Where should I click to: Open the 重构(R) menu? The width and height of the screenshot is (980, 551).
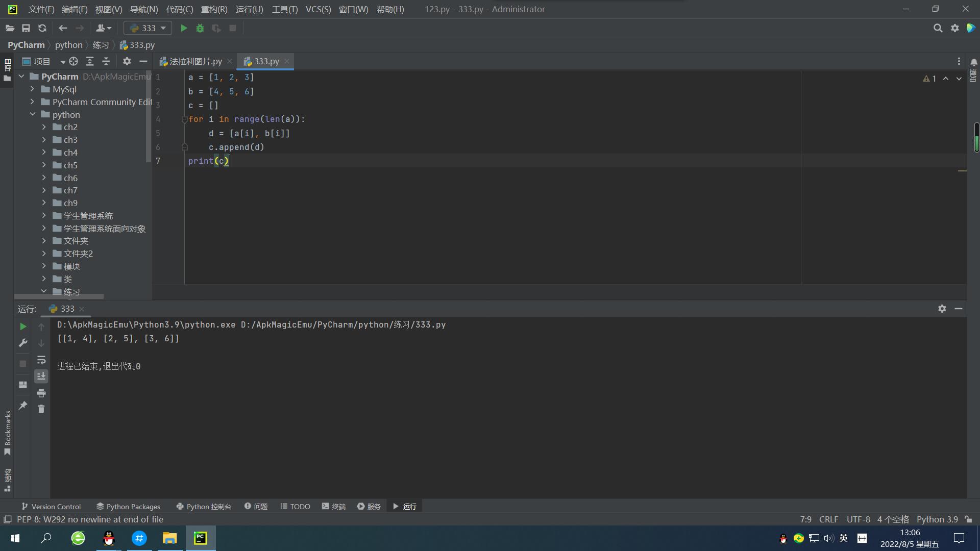click(x=214, y=9)
